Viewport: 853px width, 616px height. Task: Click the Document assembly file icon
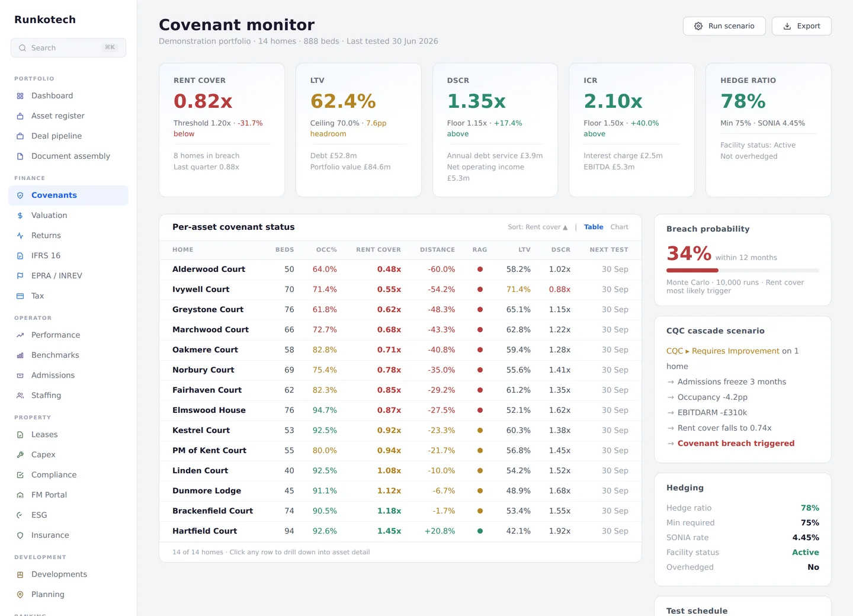pos(20,156)
